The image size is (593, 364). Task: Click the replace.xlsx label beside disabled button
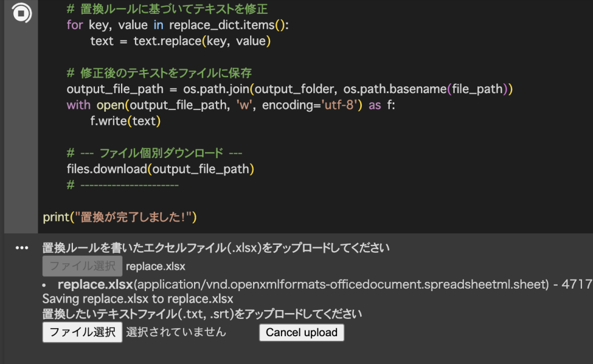155,266
